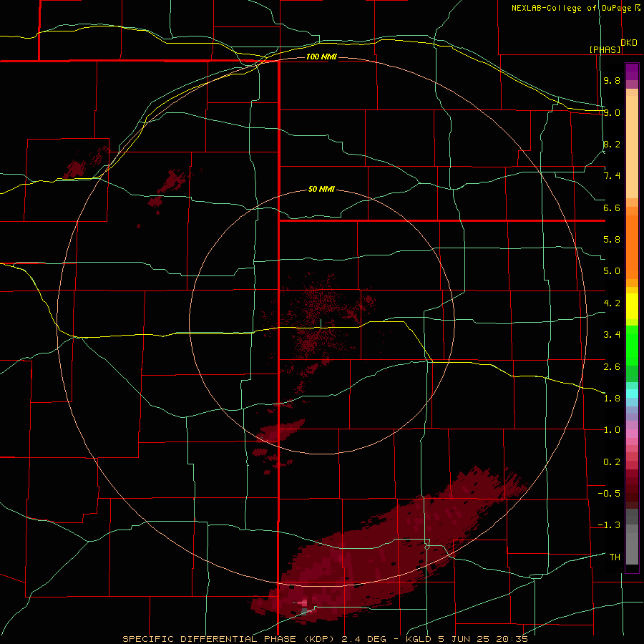Pick the gray color bar segment near TH

pyautogui.click(x=632, y=548)
